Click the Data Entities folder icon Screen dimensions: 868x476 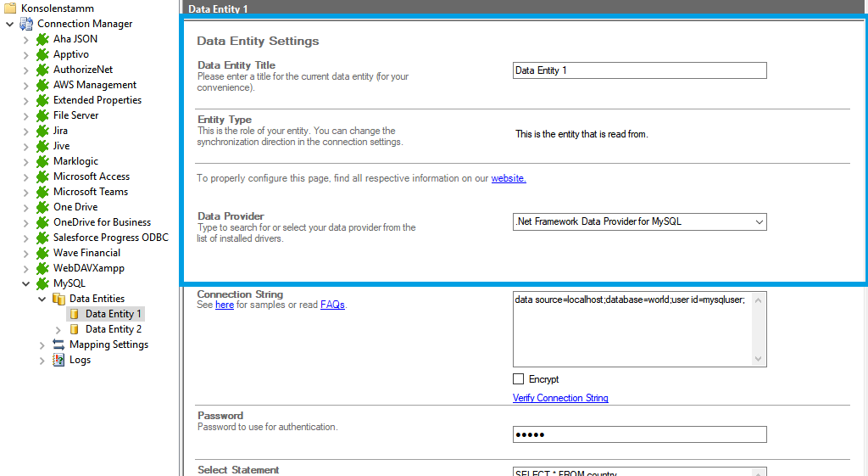(58, 299)
